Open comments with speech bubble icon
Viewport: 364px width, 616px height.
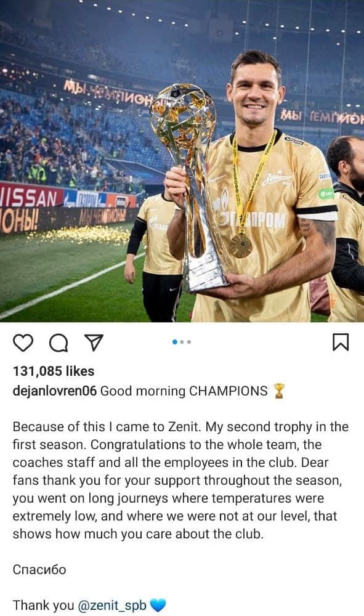point(59,342)
